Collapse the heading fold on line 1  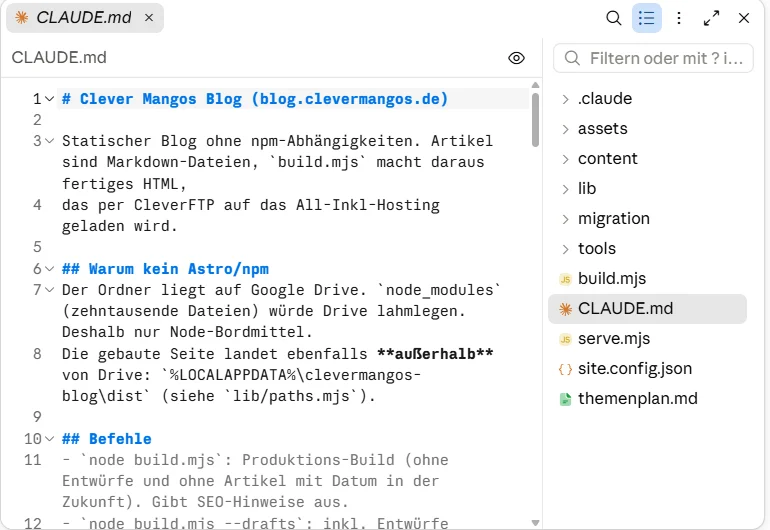pos(49,99)
